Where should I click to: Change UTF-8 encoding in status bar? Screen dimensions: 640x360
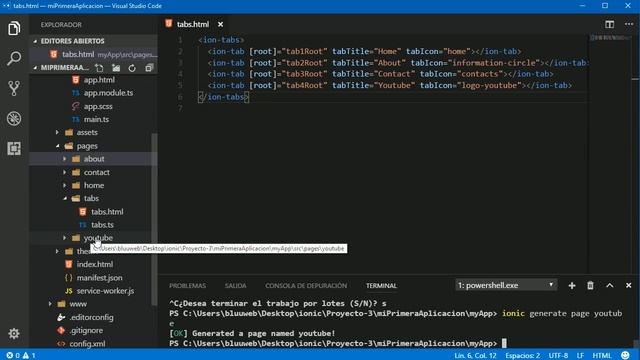click(x=558, y=356)
